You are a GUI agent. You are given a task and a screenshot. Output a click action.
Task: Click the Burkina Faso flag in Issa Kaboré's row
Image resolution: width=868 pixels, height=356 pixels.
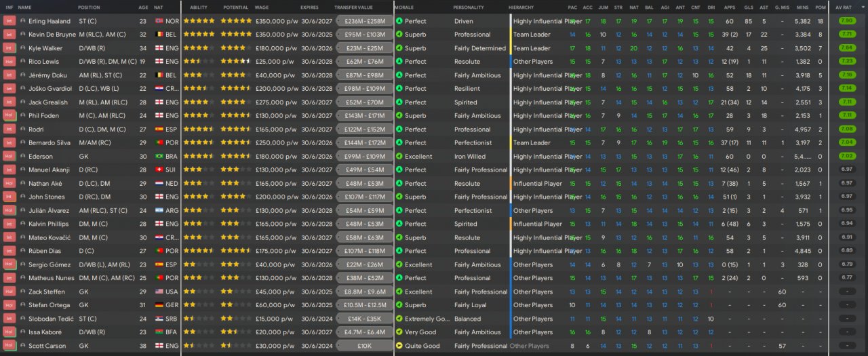click(159, 332)
